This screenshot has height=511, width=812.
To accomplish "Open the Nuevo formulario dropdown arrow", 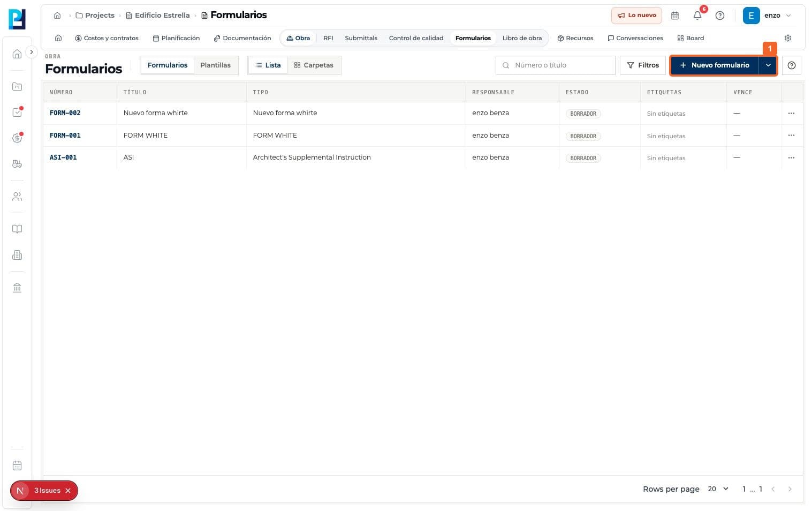I will pos(768,65).
